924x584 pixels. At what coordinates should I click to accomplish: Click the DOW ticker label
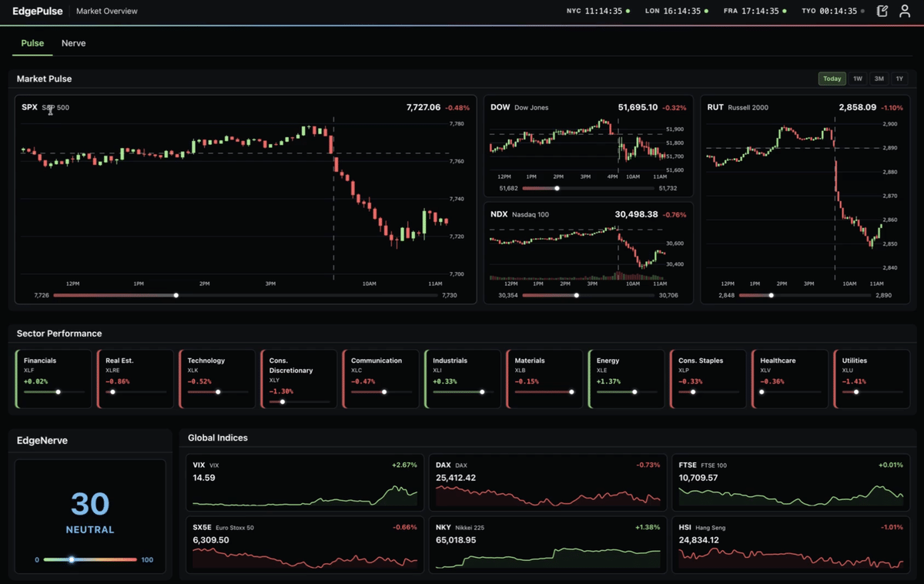click(500, 107)
